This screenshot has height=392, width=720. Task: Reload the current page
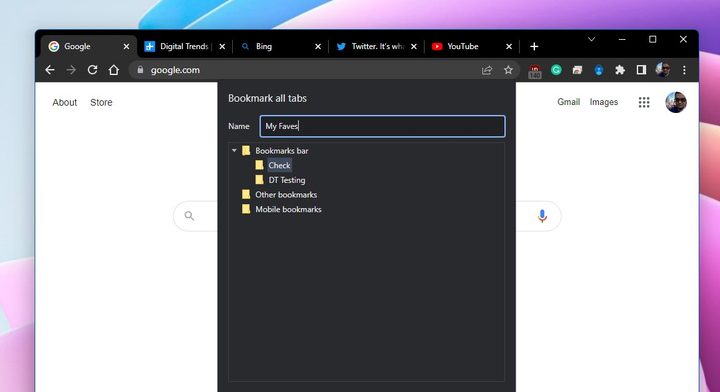coord(92,70)
